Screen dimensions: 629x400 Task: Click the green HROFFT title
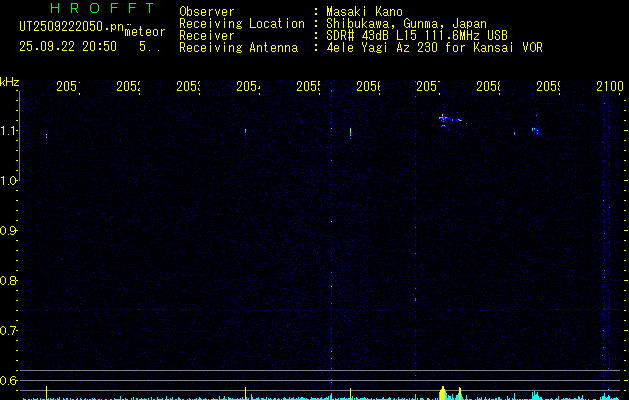tap(102, 8)
